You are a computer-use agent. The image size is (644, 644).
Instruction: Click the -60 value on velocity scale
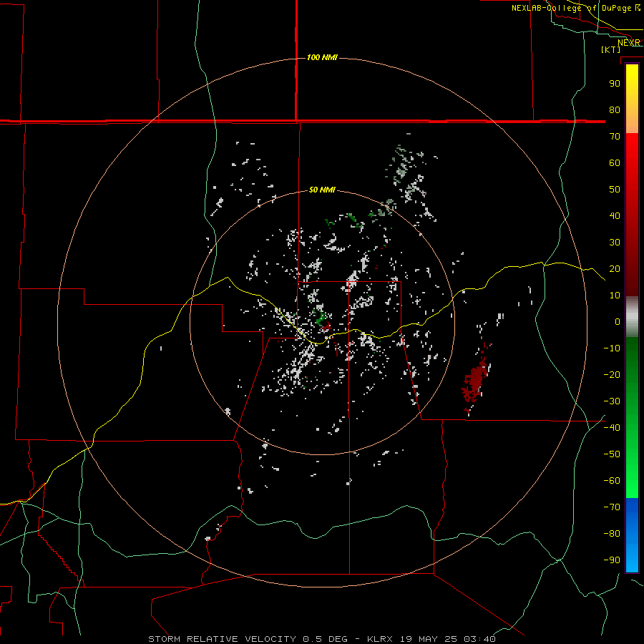612,481
